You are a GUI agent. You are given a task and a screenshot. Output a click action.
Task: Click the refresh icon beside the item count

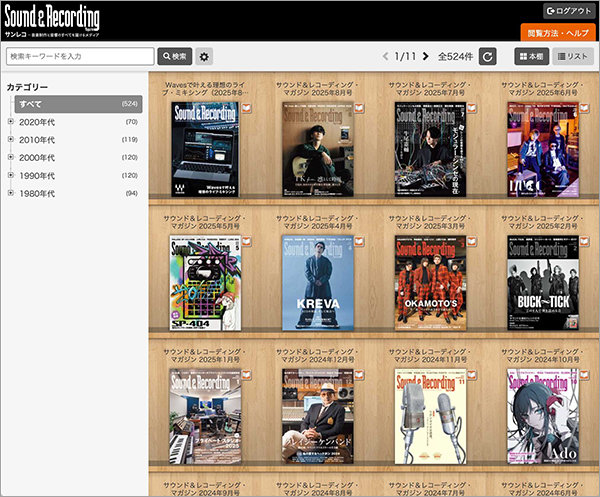point(488,57)
